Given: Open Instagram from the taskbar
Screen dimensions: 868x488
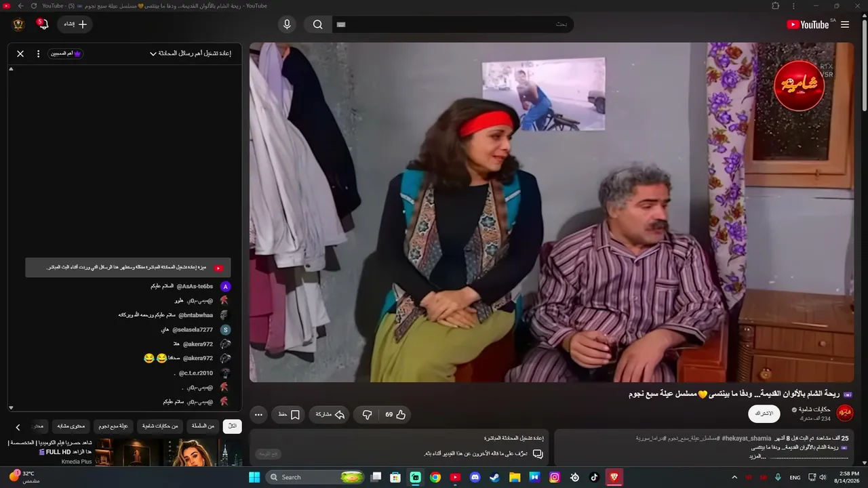Looking at the screenshot, I should (x=555, y=477).
